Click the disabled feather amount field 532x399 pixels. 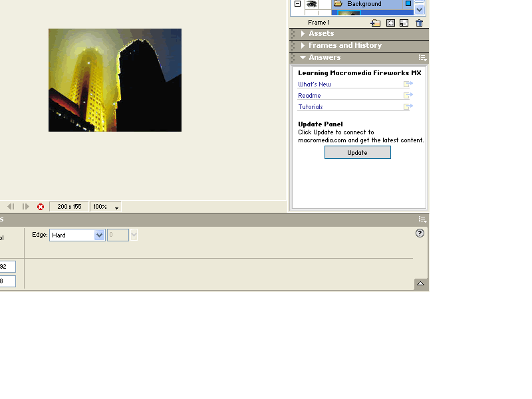[118, 235]
